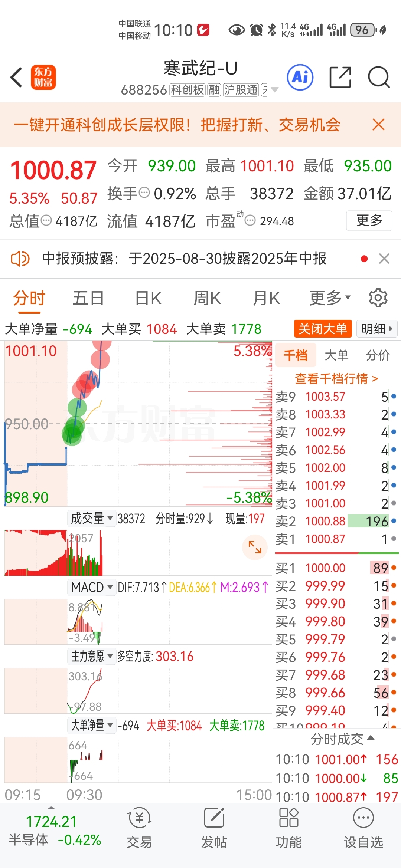
Task: Open the 东方财富 logo icon
Action: 43,78
